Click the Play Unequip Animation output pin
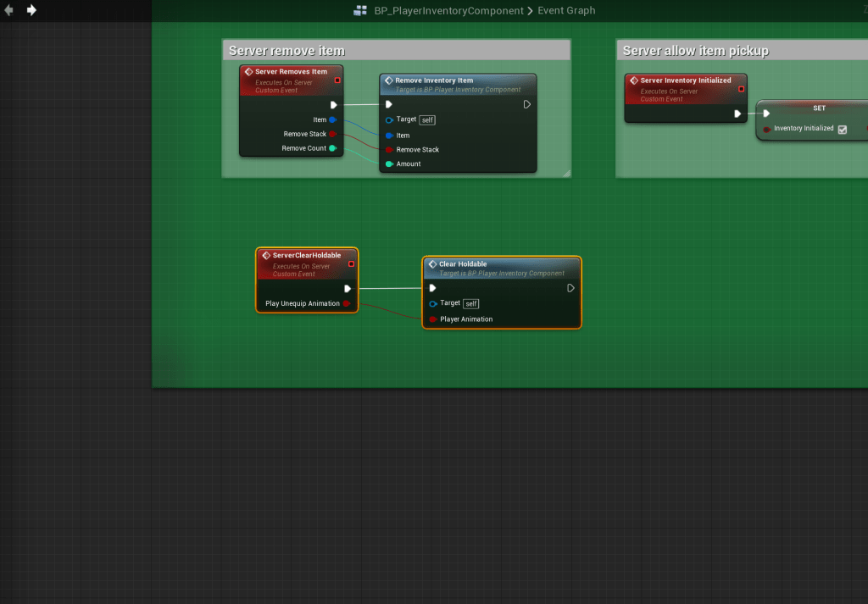This screenshot has width=868, height=604. coord(347,303)
